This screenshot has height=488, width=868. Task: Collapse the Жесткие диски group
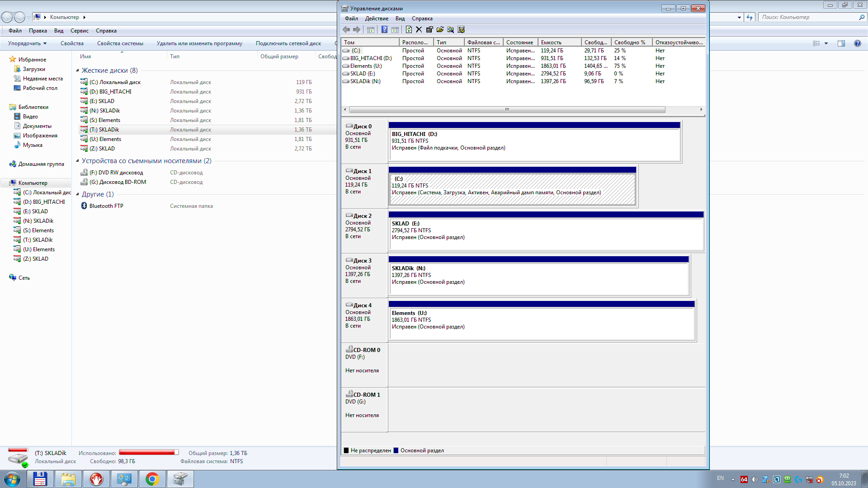click(77, 70)
